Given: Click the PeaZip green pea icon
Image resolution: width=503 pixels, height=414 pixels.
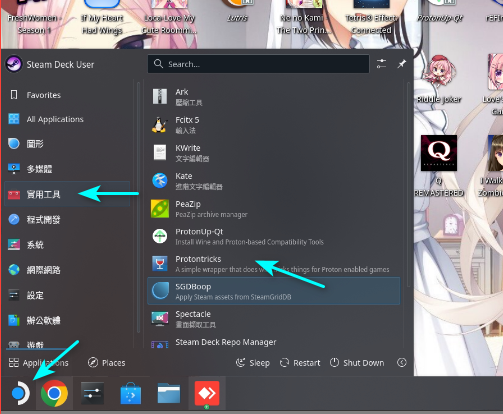Looking at the screenshot, I should pos(160,209).
